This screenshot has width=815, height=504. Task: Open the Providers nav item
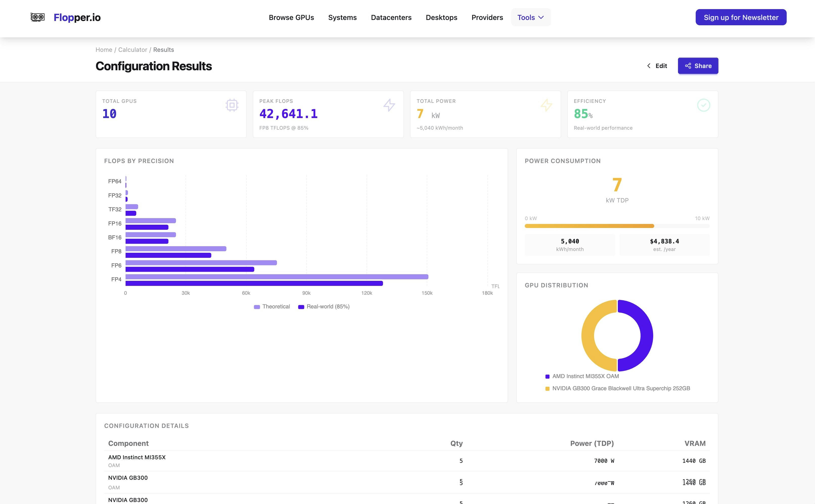487,17
